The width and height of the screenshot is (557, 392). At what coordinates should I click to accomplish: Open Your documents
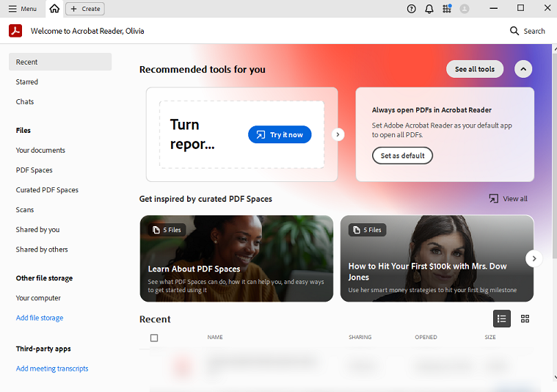(40, 150)
